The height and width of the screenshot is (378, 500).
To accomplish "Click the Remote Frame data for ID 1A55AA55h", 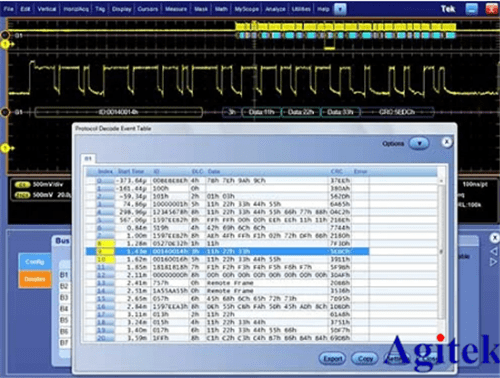I will coord(230,291).
